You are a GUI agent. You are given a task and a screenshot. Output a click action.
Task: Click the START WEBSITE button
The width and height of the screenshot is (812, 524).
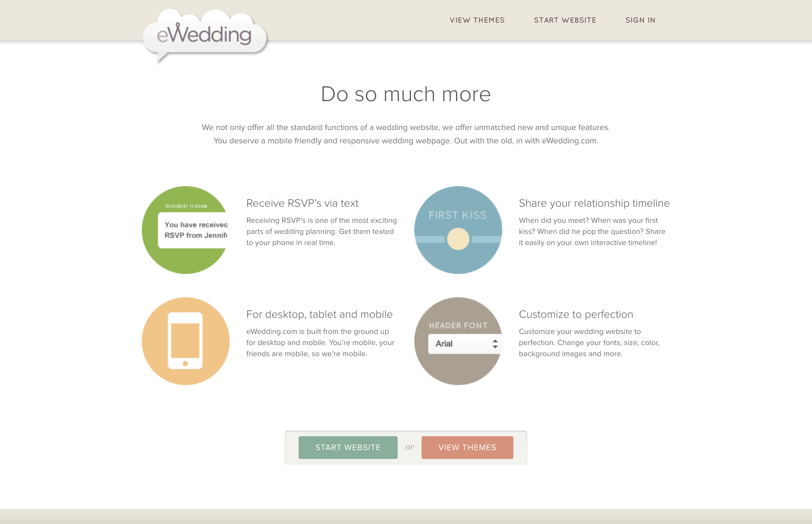point(348,447)
